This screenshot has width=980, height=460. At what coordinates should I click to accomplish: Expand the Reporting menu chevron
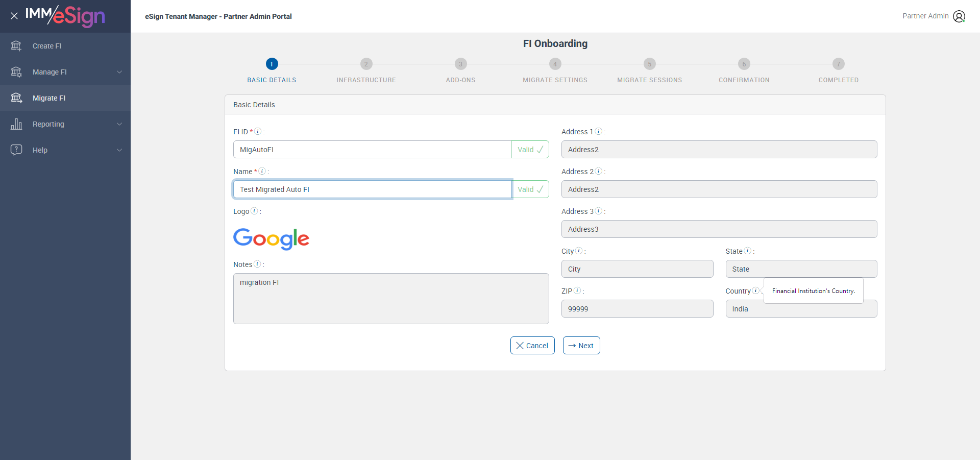tap(119, 124)
